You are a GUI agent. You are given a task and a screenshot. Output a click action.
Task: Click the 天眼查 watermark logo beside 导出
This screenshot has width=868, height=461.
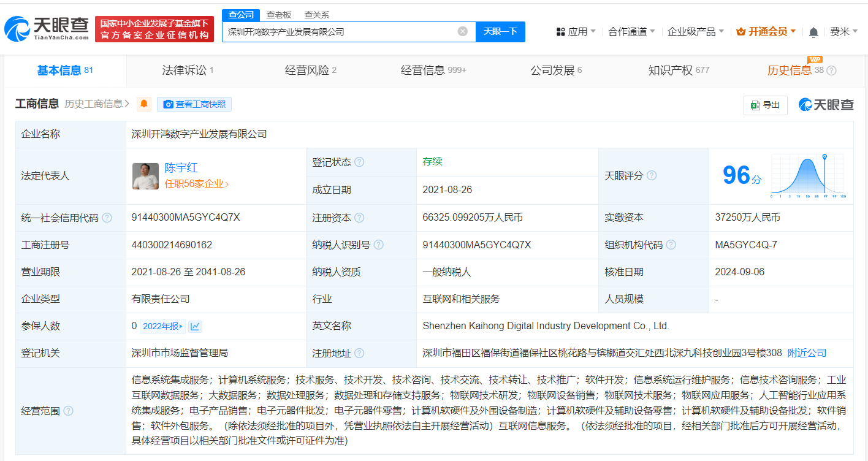tap(826, 105)
